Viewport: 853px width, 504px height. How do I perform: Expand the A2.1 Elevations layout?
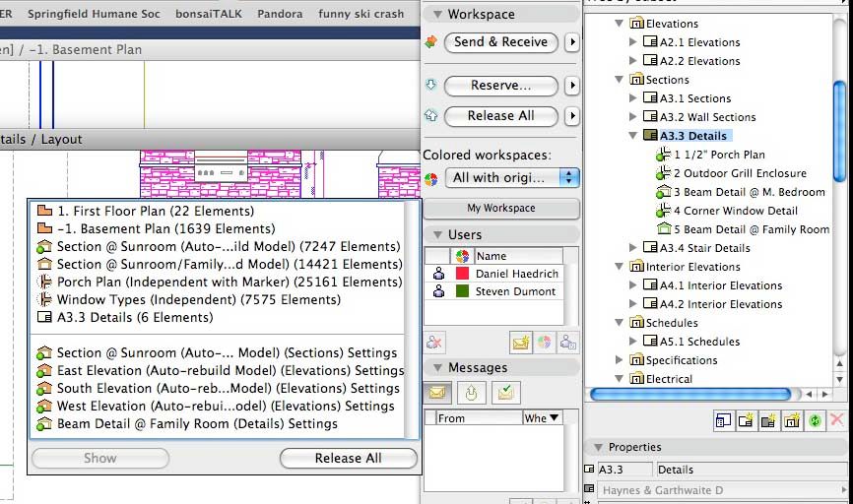632,42
